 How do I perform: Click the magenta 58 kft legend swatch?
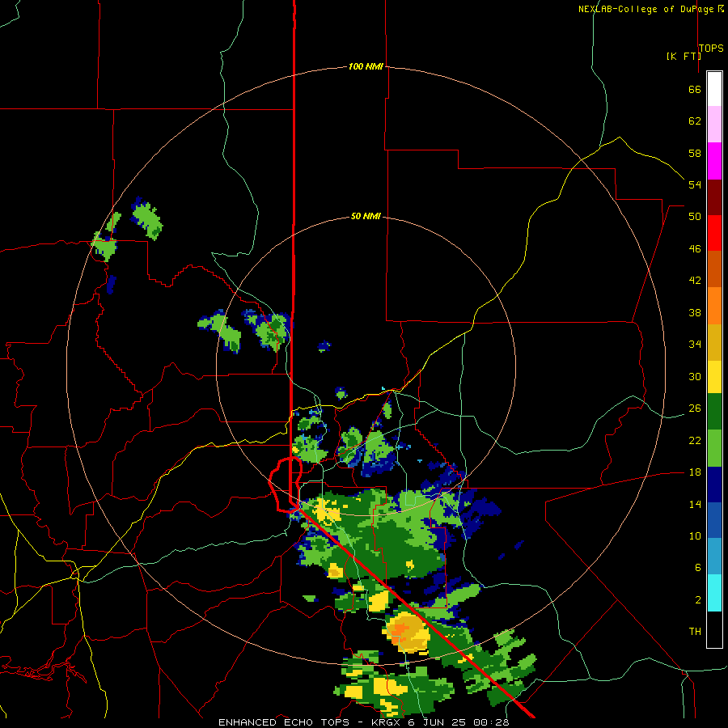click(x=714, y=161)
